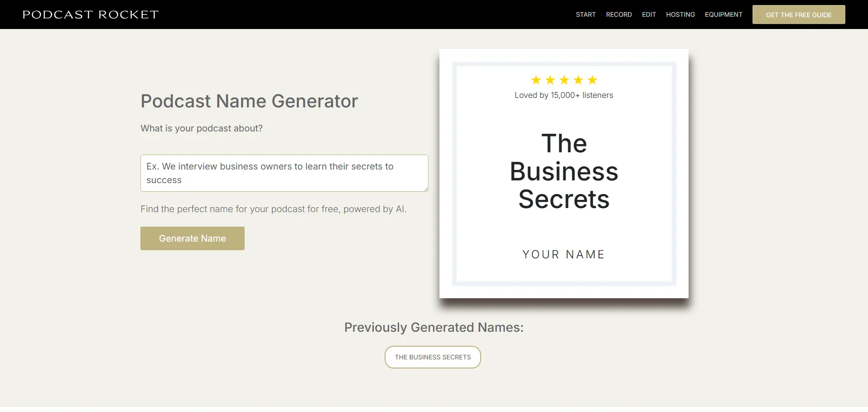This screenshot has width=868, height=412.
Task: Open the Start menu item
Action: [x=585, y=15]
